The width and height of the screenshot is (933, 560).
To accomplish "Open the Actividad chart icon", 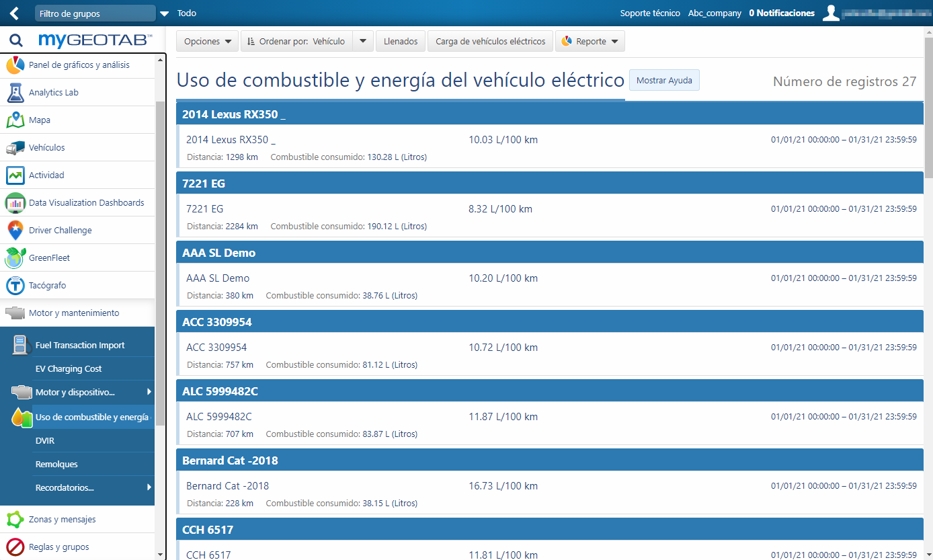I will point(15,175).
